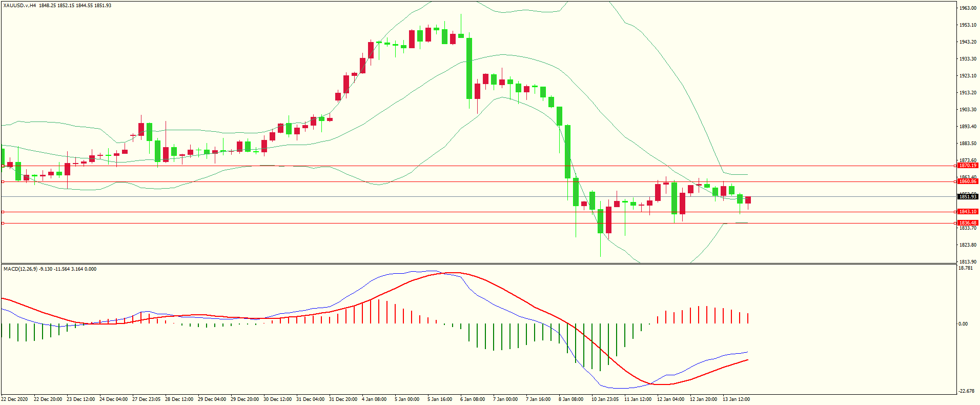Click the divider between price chart and MACD
Image resolution: width=980 pixels, height=405 pixels.
(x=478, y=264)
